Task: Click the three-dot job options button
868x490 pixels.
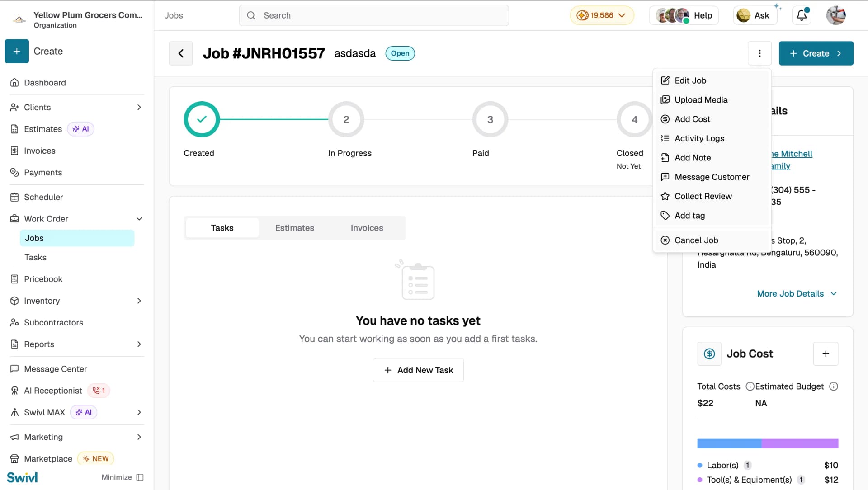Action: [759, 53]
